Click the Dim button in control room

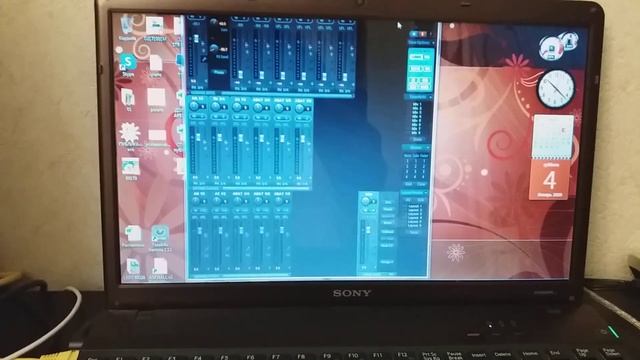388,202
